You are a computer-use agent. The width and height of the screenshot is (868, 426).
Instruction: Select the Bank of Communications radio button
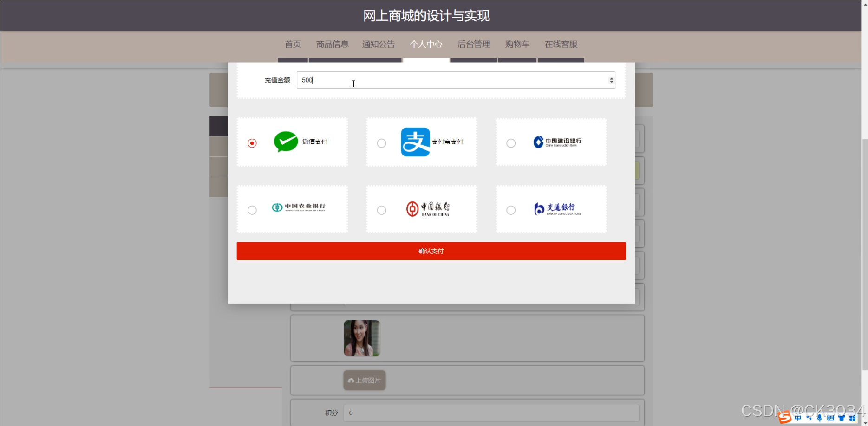pyautogui.click(x=511, y=210)
